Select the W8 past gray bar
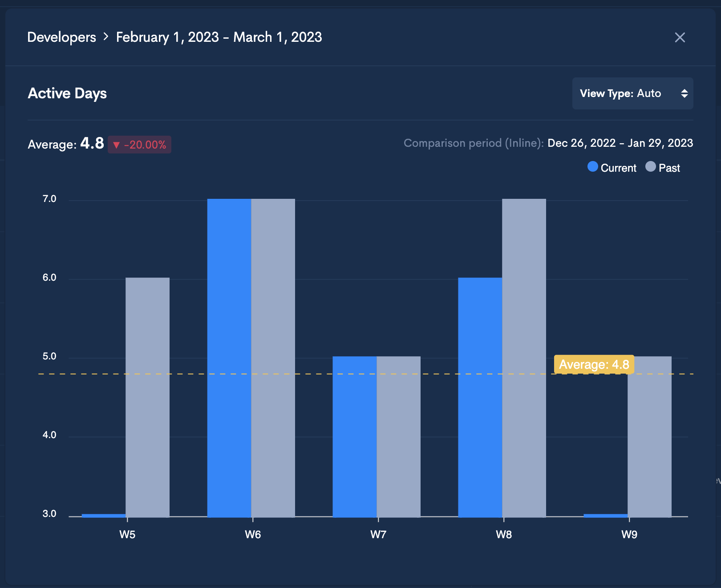This screenshot has width=721, height=588. [x=524, y=358]
